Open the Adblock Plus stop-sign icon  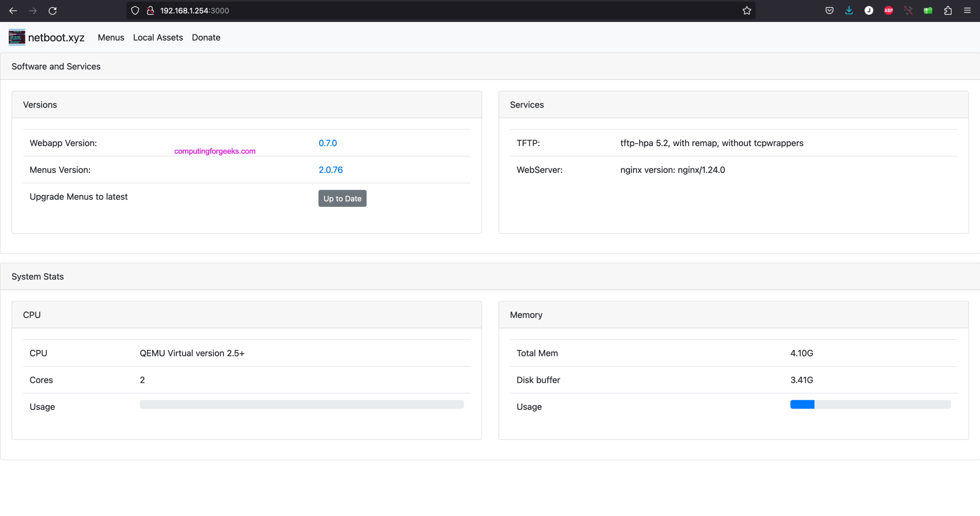pyautogui.click(x=889, y=10)
